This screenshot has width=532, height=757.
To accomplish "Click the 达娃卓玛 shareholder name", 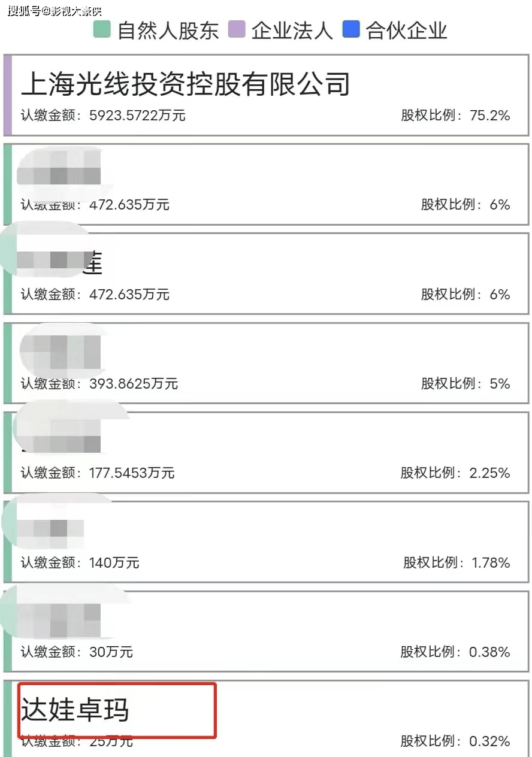I will click(75, 710).
